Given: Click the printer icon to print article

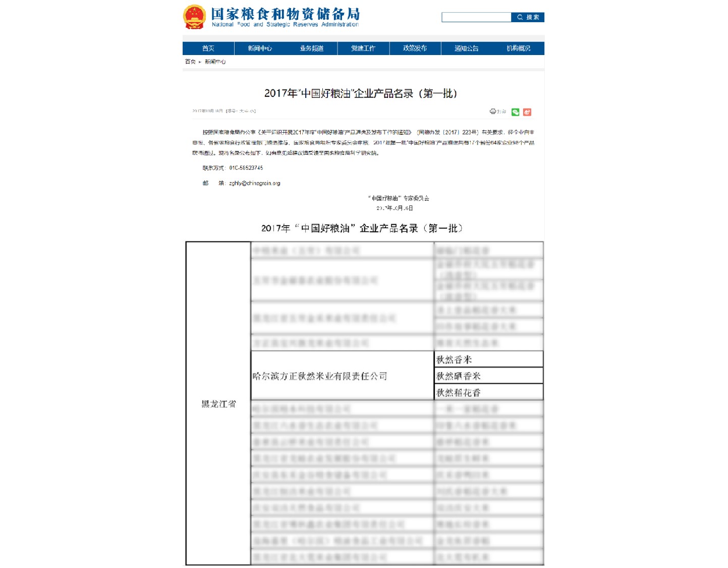Looking at the screenshot, I should tap(493, 112).
